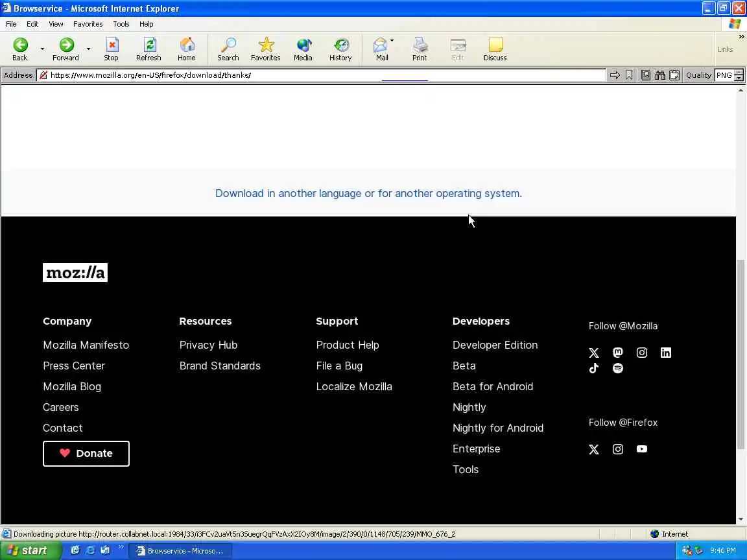Open the Careers link
This screenshot has height=560, width=747.
point(60,407)
